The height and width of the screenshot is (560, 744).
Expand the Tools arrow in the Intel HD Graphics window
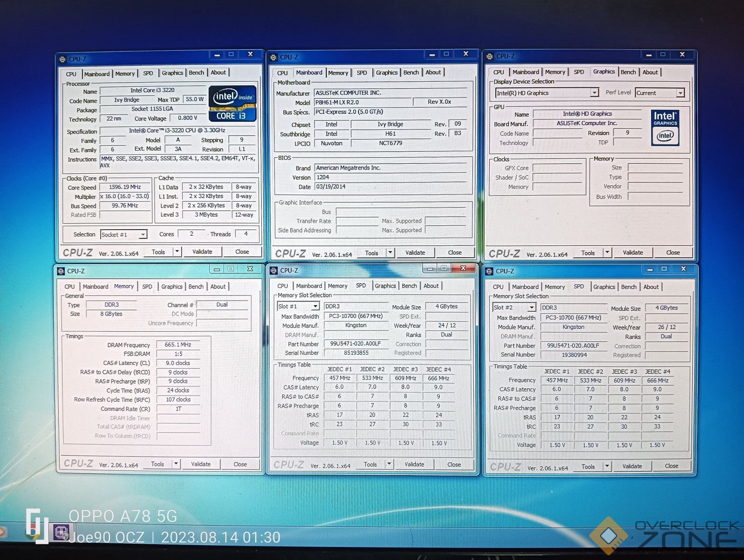607,253
